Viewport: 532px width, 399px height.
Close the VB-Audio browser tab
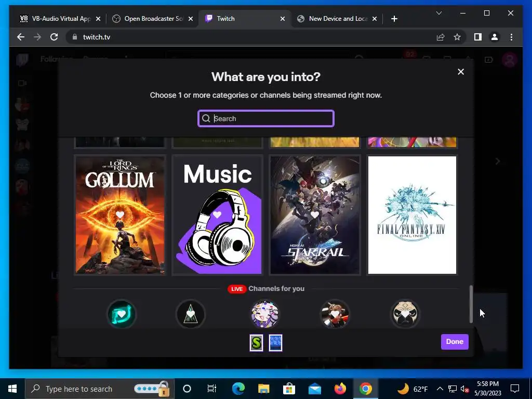[x=98, y=19]
